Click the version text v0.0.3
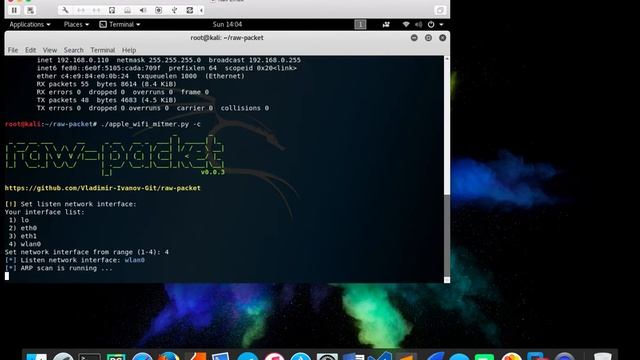This screenshot has height=360, width=640. [x=213, y=172]
